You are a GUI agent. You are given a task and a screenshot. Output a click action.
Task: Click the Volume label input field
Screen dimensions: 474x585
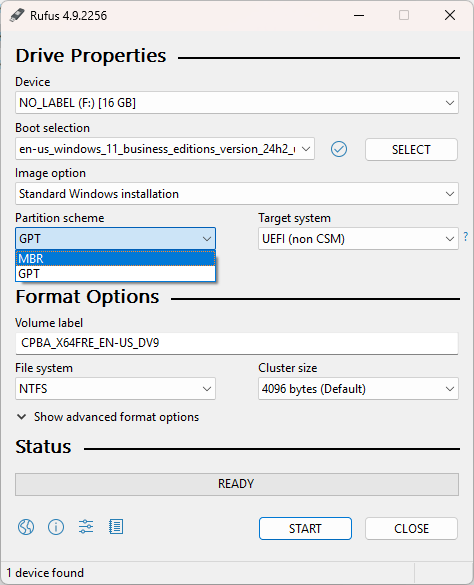pos(237,343)
